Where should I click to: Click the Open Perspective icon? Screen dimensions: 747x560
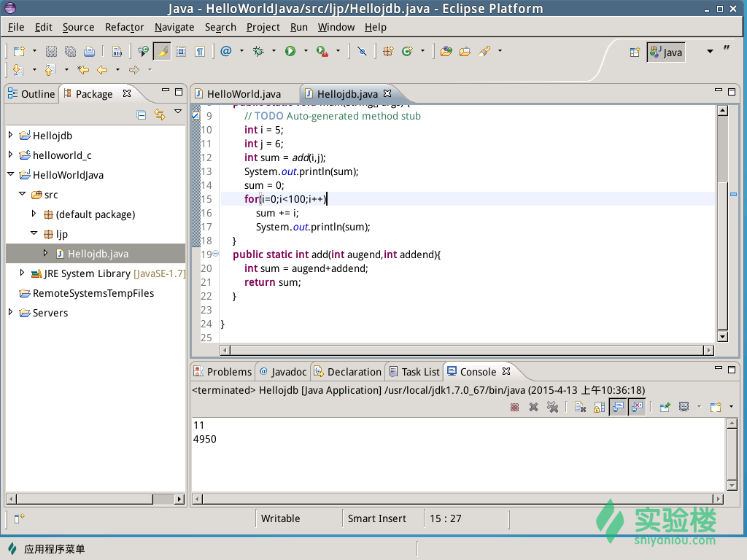[x=635, y=52]
